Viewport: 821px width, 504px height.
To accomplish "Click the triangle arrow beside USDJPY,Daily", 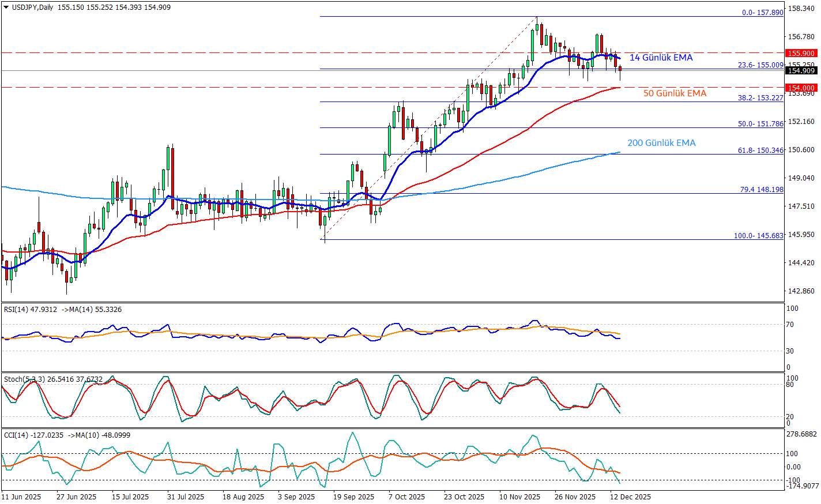I will tap(6, 7).
